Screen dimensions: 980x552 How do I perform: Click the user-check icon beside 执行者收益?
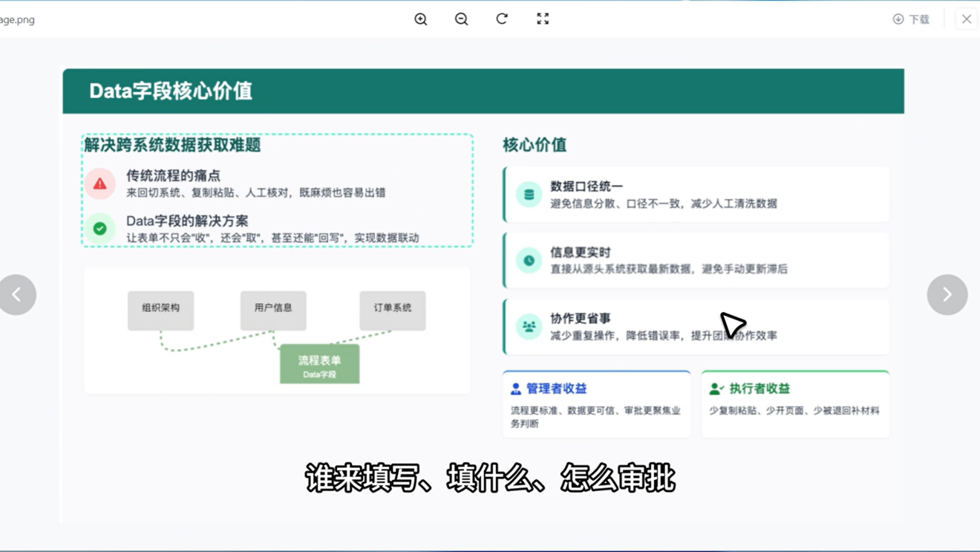(x=716, y=389)
